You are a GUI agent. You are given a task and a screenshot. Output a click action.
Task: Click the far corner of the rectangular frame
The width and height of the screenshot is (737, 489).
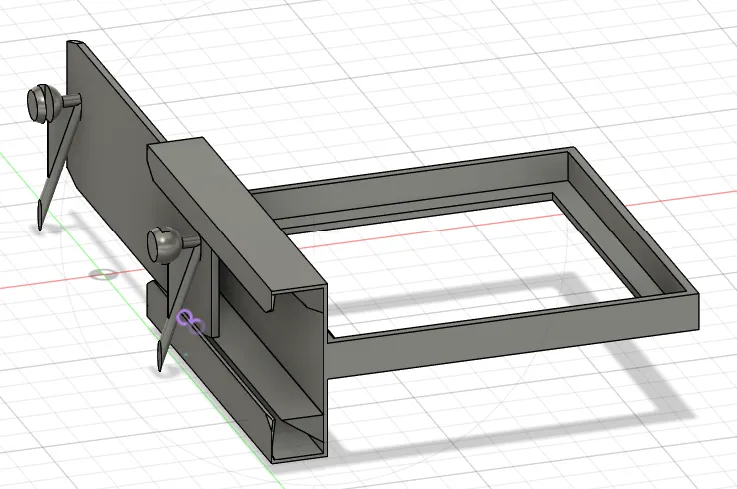coord(572,152)
